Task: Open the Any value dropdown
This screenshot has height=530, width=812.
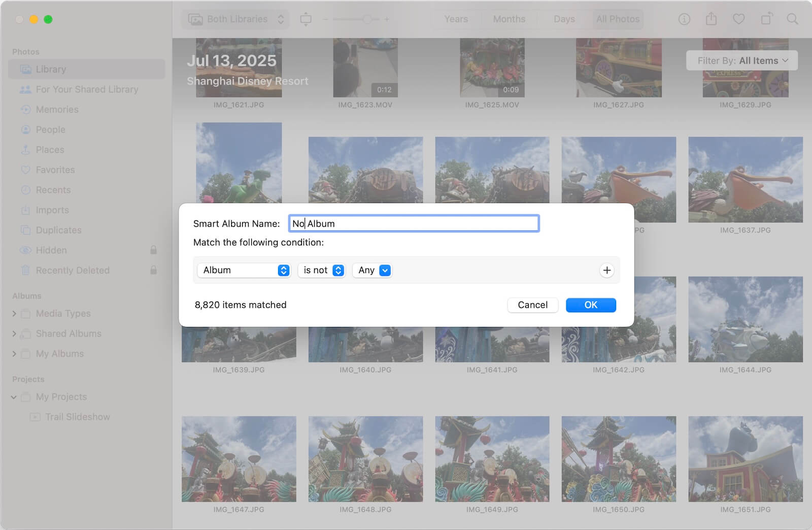Action: pyautogui.click(x=373, y=270)
